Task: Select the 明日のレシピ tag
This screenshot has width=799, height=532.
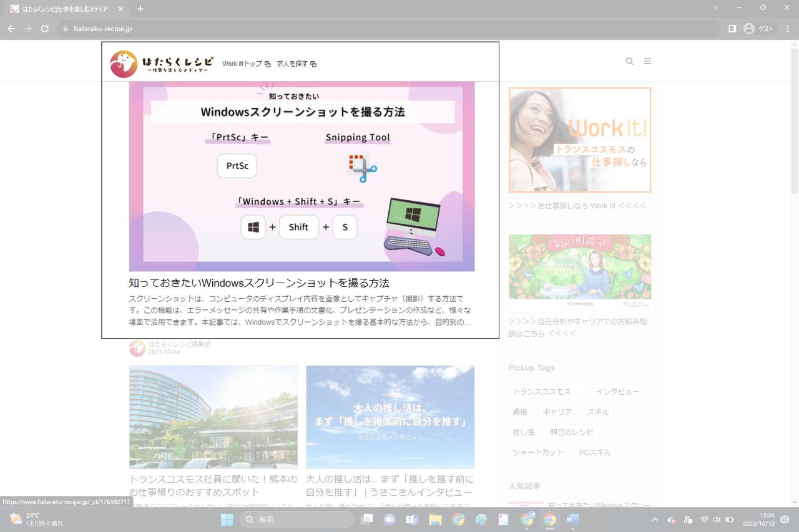Action: point(572,432)
